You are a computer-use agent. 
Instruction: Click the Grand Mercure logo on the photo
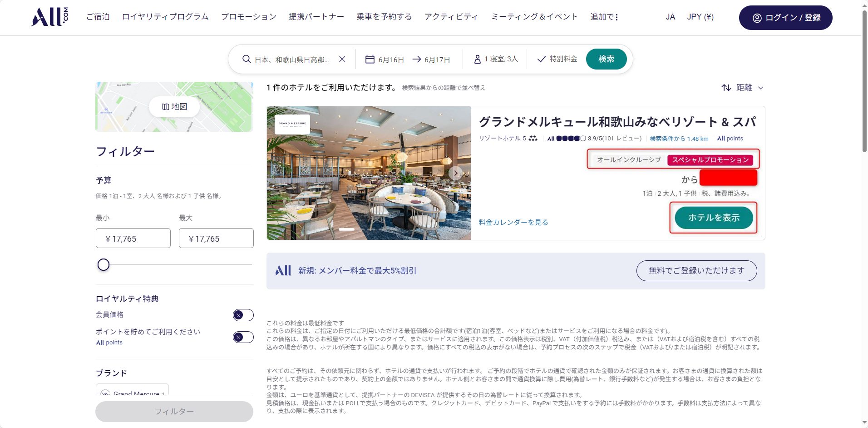click(x=292, y=124)
